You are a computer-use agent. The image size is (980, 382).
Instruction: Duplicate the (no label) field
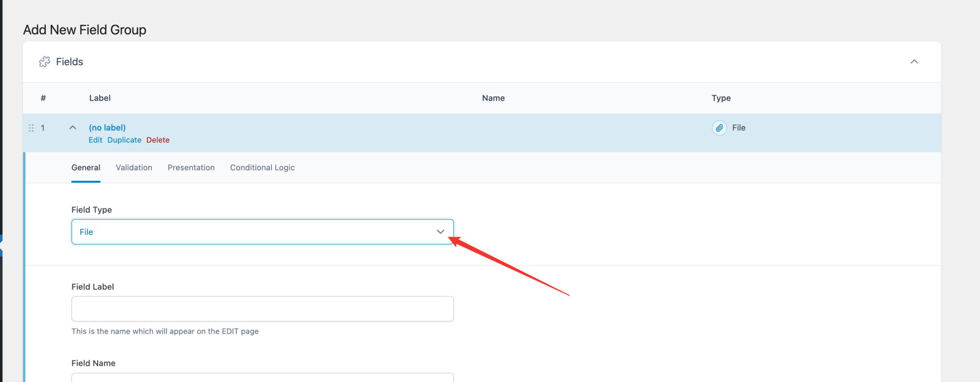(124, 140)
